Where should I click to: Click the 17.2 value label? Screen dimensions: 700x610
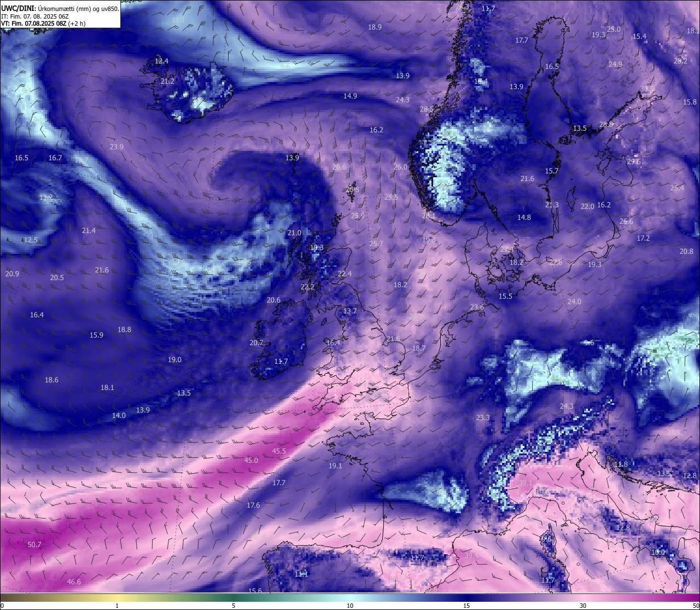[x=643, y=239]
